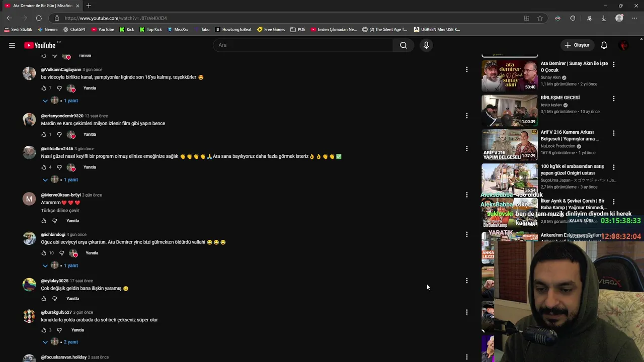This screenshot has height=362, width=644.
Task: Open the YouTube account avatar menu
Action: pos(624,45)
